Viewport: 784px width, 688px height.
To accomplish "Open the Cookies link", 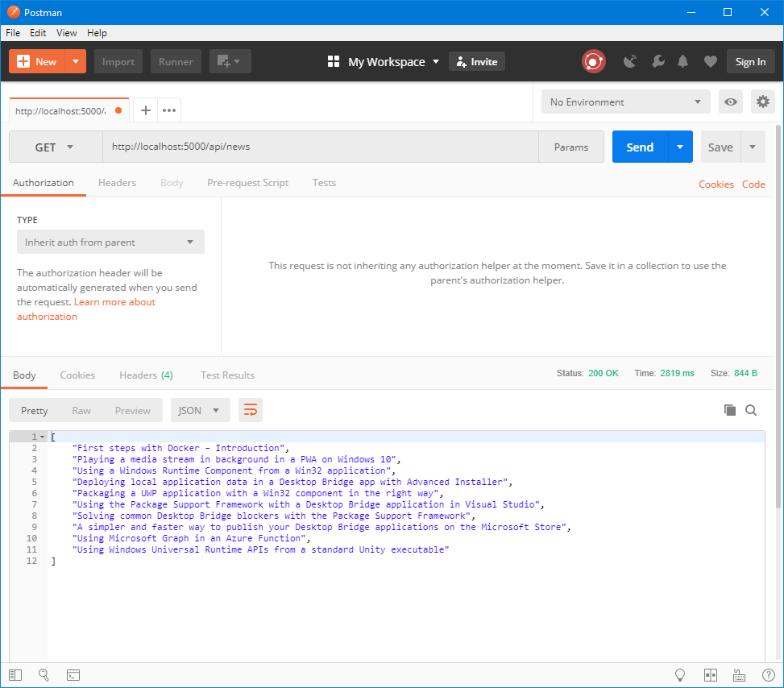I will 716,184.
